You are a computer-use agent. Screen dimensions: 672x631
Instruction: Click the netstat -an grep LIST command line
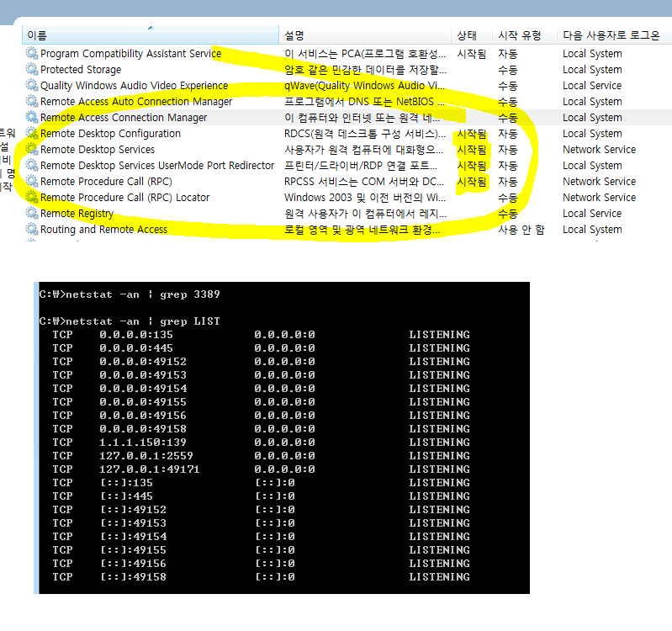pos(130,321)
